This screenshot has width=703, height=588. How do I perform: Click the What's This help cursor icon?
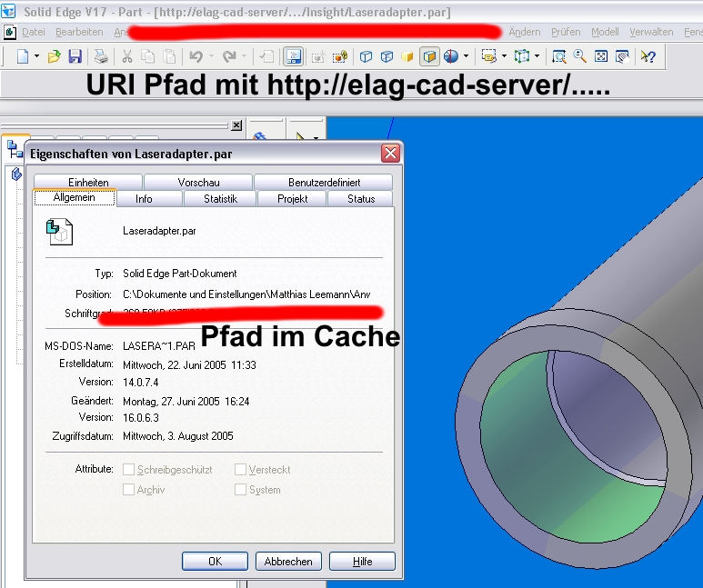648,56
